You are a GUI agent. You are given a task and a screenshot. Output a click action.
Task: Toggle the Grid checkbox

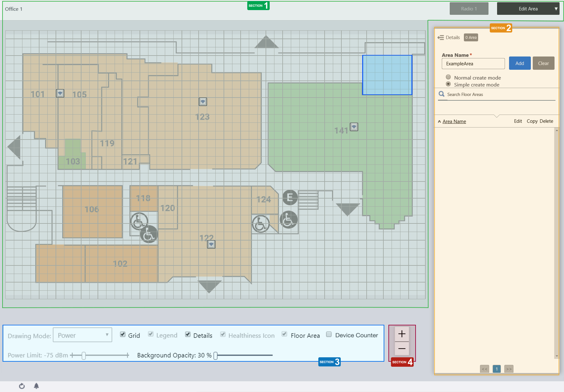coord(123,335)
